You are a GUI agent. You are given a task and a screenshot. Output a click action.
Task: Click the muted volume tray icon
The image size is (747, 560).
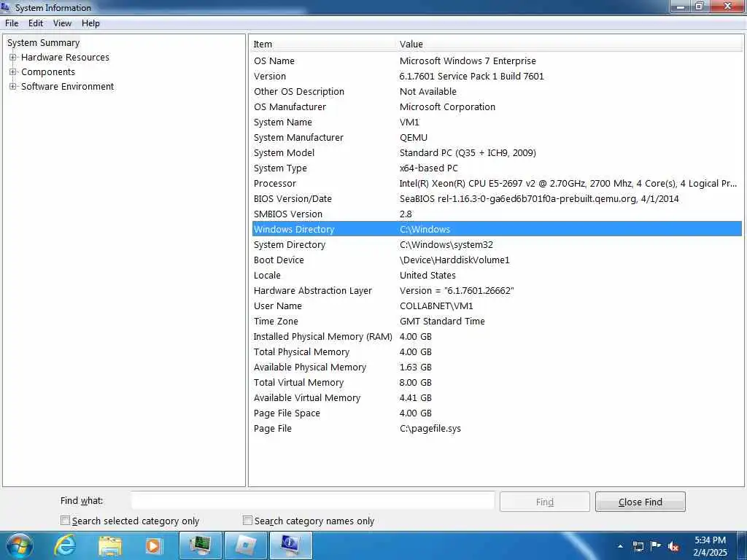[x=673, y=546]
